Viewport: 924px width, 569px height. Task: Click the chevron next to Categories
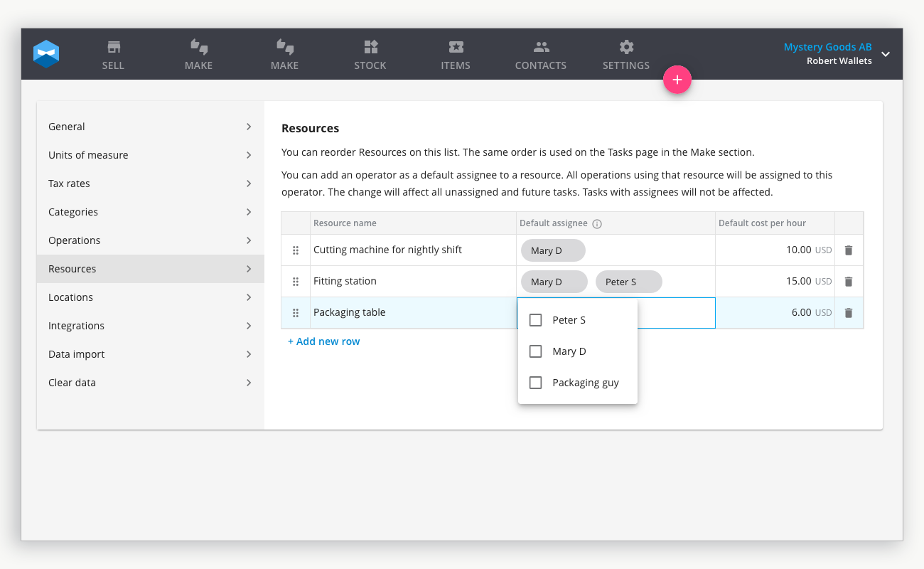click(x=249, y=212)
